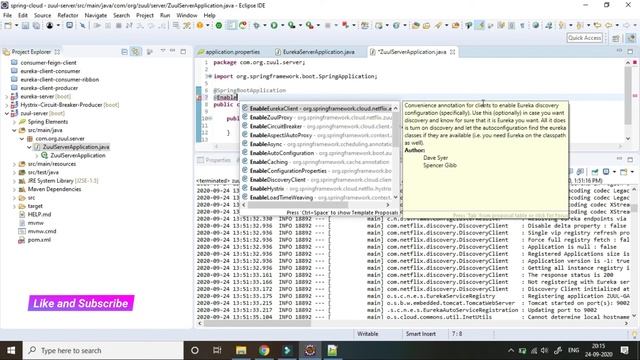Click the console horizontal scrollbar
640x360 pixels.
pos(257,323)
